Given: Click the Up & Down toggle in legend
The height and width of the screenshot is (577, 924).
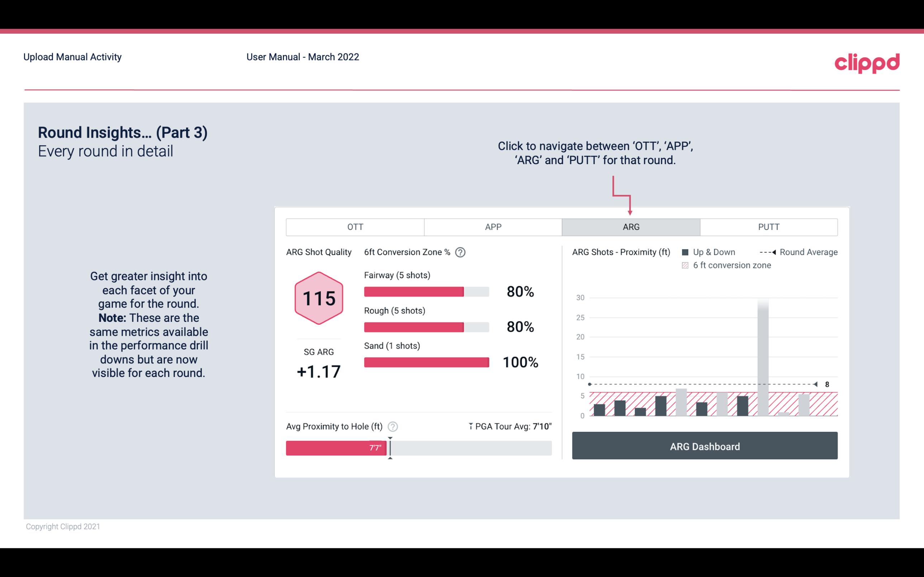Looking at the screenshot, I should (707, 252).
